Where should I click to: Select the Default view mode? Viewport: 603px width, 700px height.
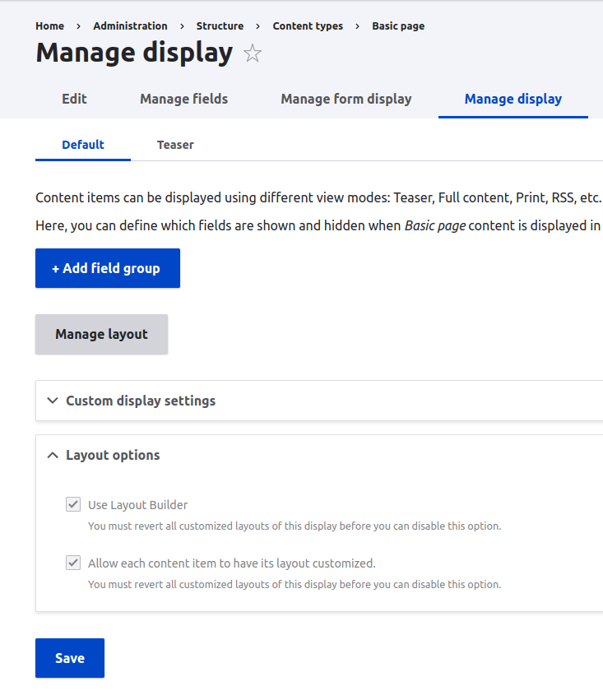coord(82,144)
